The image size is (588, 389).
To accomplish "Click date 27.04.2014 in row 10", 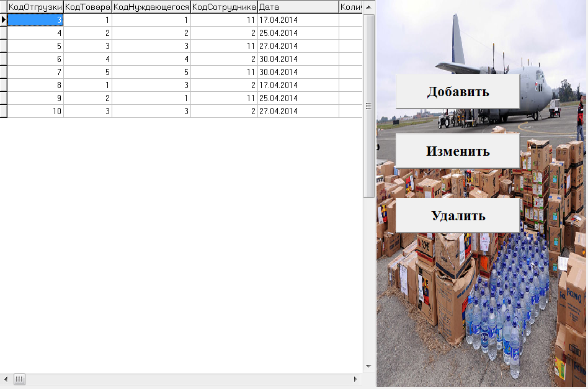I will 298,112.
